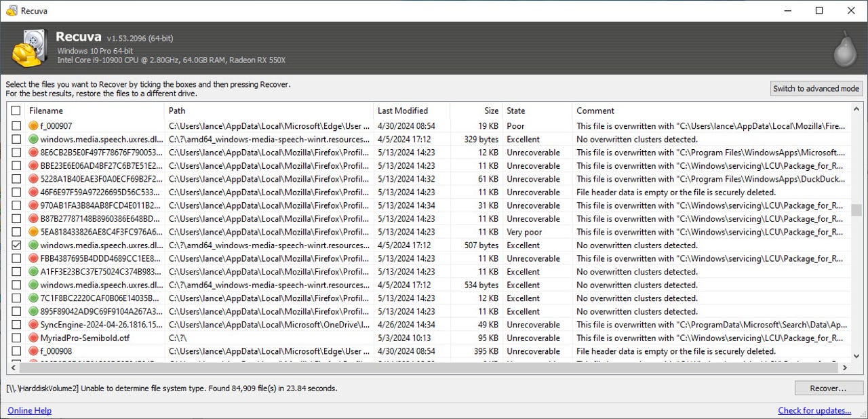Click the '395 KB' size cell
Image resolution: width=868 pixels, height=419 pixels.
click(x=486, y=351)
